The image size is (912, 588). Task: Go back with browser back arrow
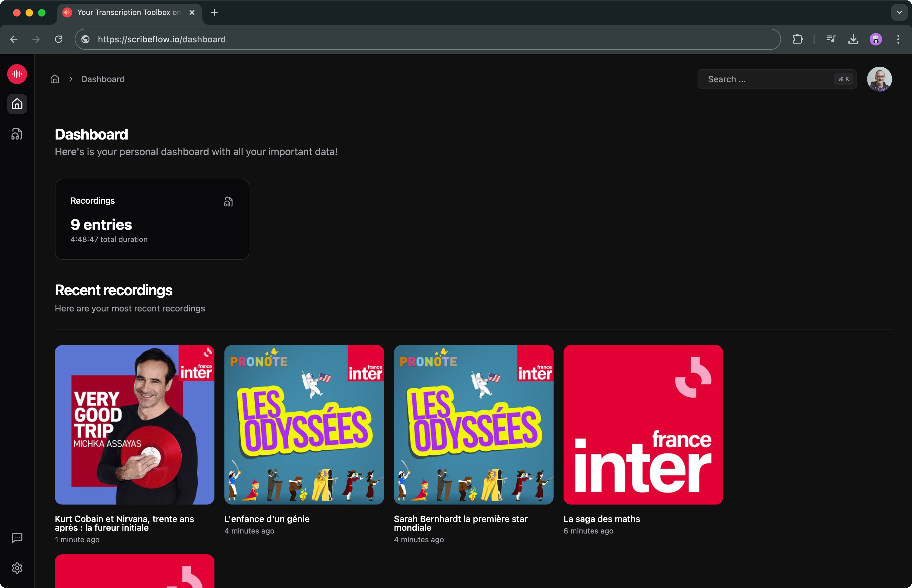click(x=14, y=39)
